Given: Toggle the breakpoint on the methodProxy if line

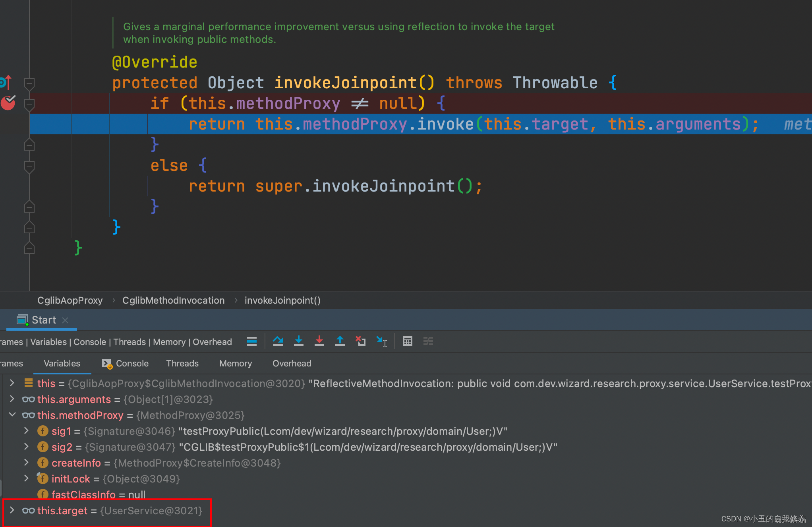Looking at the screenshot, I should 8,103.
